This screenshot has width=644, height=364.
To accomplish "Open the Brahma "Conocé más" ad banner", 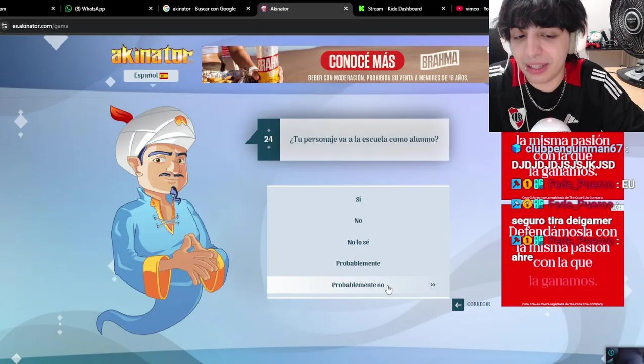I will (x=345, y=64).
